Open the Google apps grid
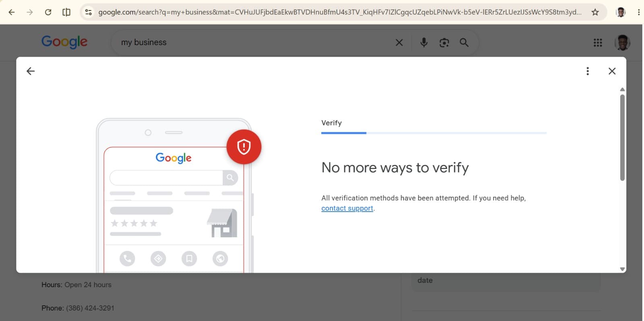The image size is (644, 321). coord(598,42)
